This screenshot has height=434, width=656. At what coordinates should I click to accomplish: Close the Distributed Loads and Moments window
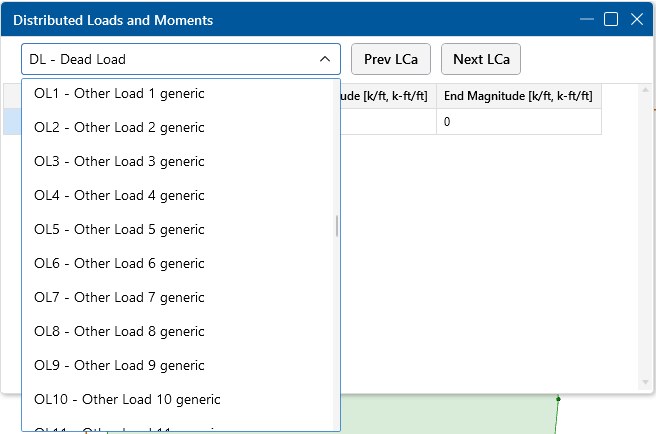click(636, 19)
